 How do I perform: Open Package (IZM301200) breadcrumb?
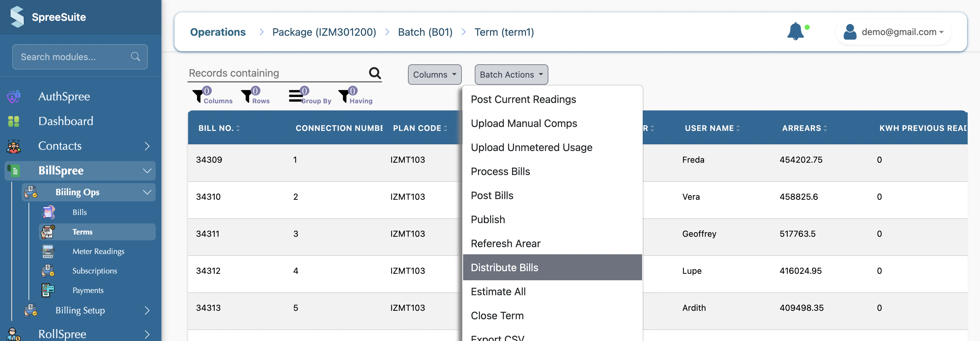pos(324,32)
